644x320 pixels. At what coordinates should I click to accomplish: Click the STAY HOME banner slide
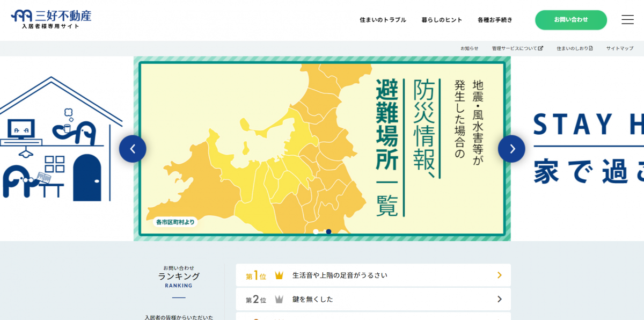(588, 149)
